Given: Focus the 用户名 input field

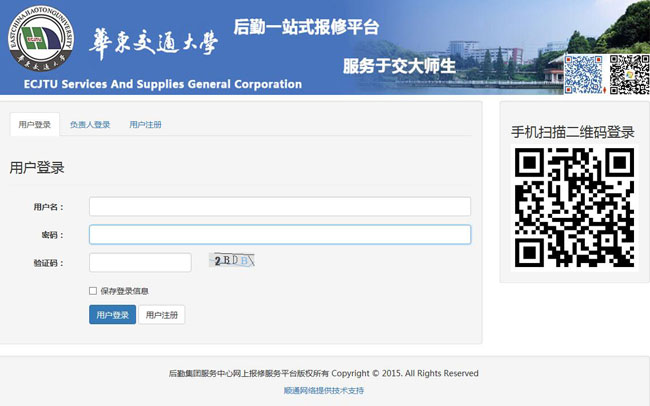Looking at the screenshot, I should tap(280, 207).
